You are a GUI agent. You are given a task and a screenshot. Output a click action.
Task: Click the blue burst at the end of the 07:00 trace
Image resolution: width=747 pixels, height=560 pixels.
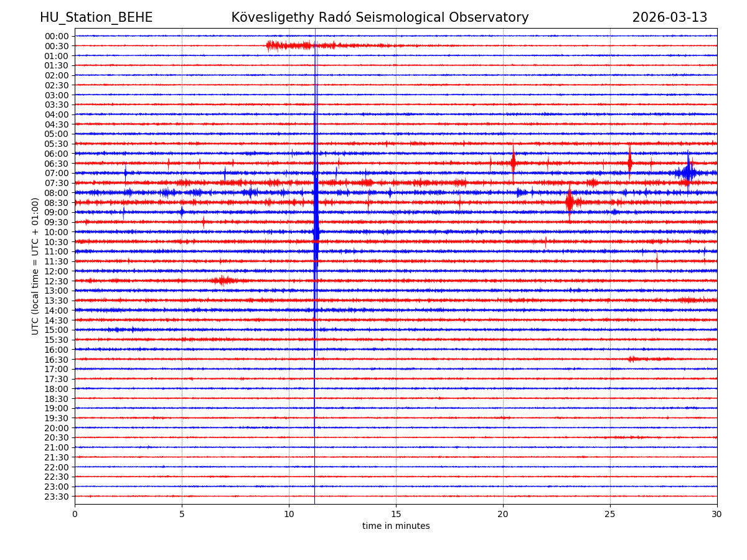688,172
